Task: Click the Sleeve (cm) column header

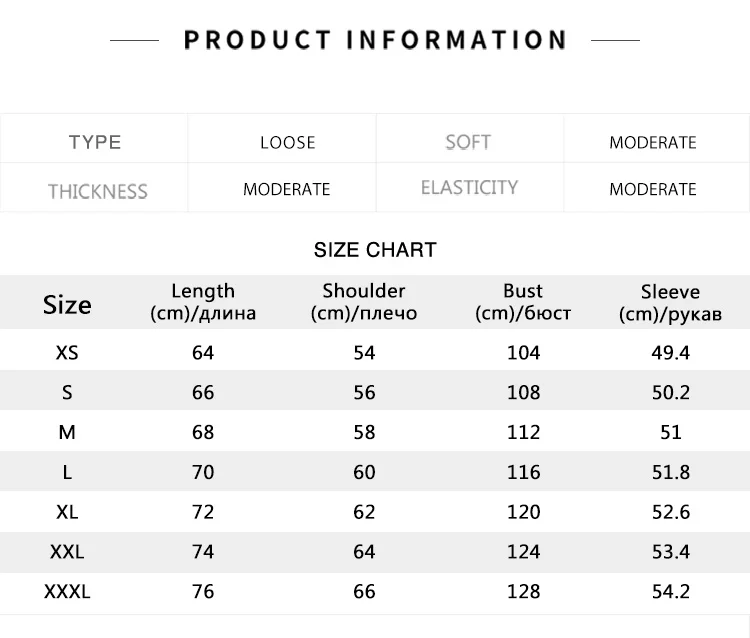Action: [x=670, y=303]
